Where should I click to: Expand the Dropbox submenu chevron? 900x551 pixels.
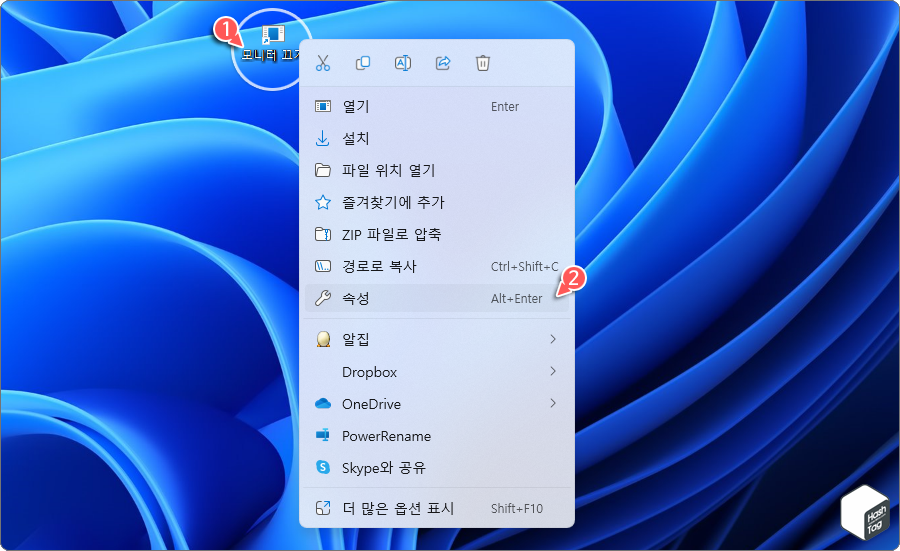[x=553, y=371]
